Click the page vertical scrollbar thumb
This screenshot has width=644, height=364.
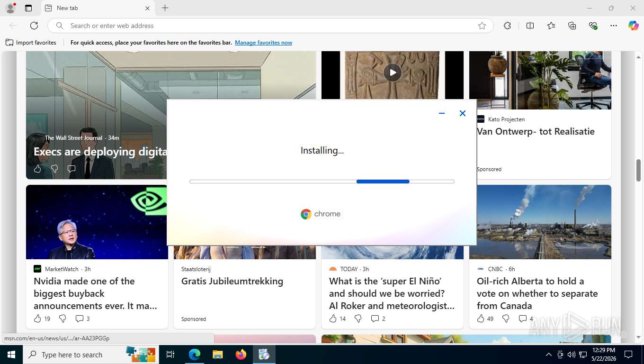(x=638, y=170)
